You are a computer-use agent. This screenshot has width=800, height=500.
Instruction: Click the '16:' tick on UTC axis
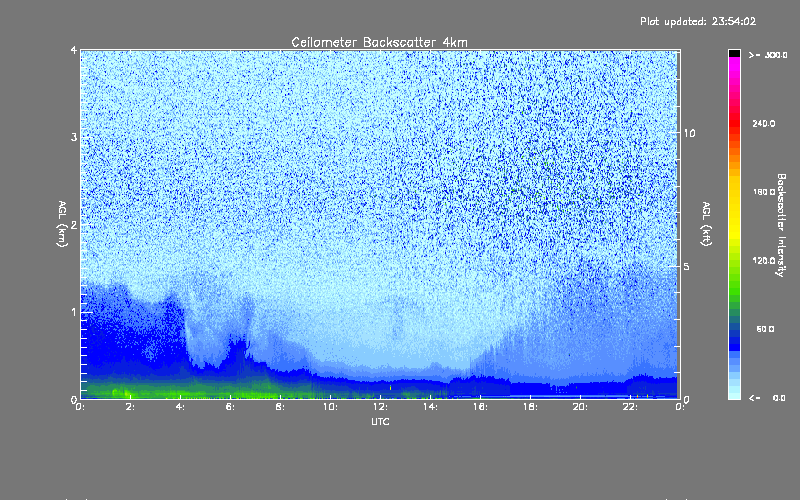pos(480,407)
